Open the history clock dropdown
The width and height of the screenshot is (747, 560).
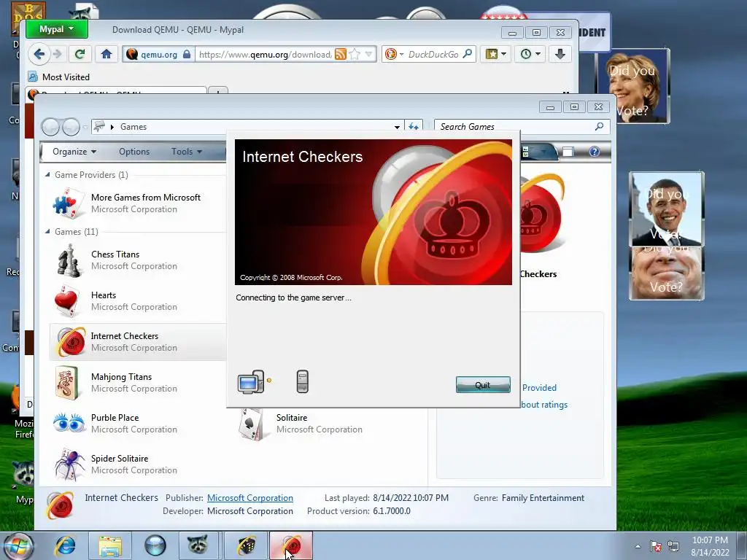click(x=530, y=54)
